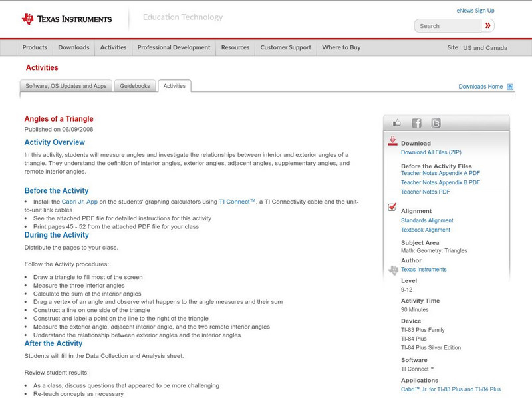Viewport: 532px width, 398px height.
Task: Click the 90 Minutes activity time
Action: tap(414, 309)
